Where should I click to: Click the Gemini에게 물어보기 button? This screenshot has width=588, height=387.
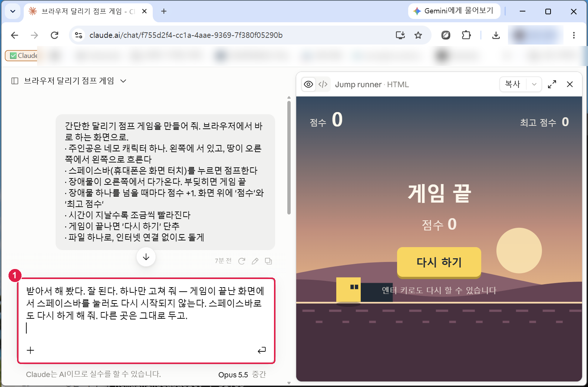click(x=454, y=11)
